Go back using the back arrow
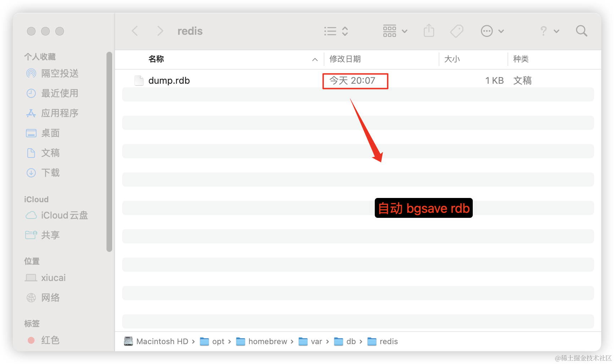Screen dimensions: 614x364 (x=135, y=31)
